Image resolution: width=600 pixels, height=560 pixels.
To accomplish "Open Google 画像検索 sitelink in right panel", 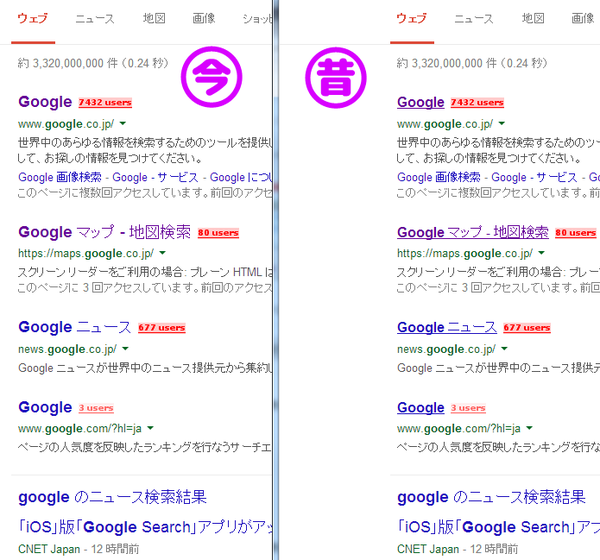I will click(439, 177).
